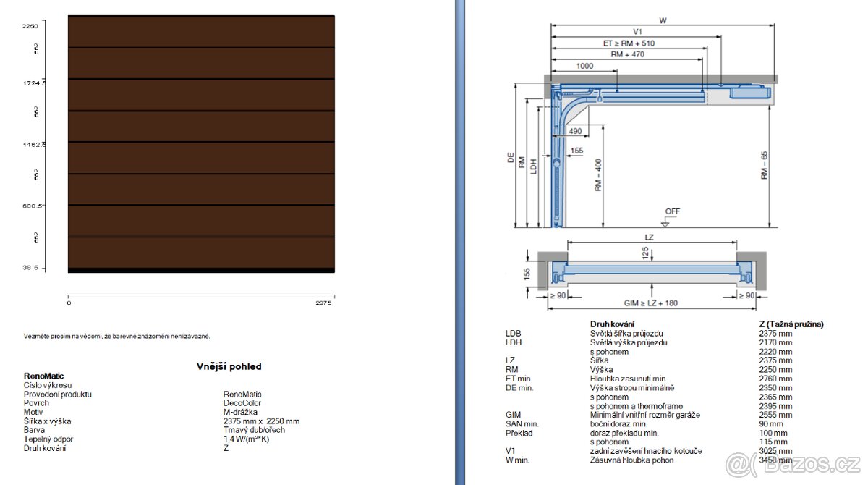
Task: Click the 'OFF' floor level marker
Action: (673, 211)
